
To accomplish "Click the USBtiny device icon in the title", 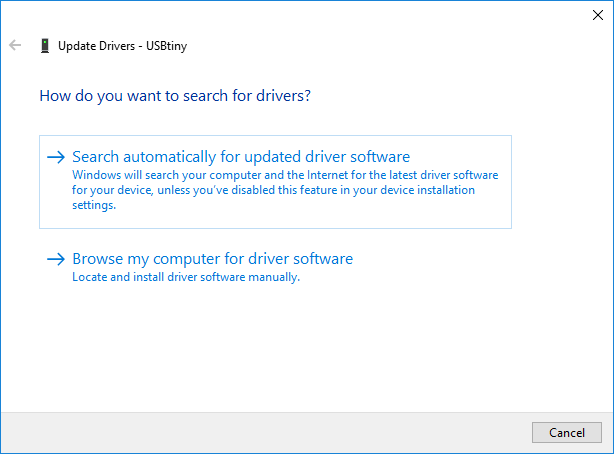I will click(x=44, y=45).
